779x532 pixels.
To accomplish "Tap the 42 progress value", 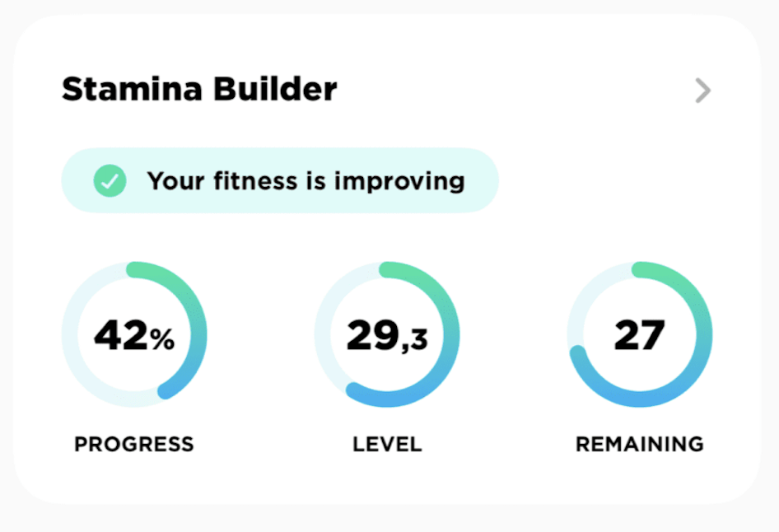I will [121, 336].
